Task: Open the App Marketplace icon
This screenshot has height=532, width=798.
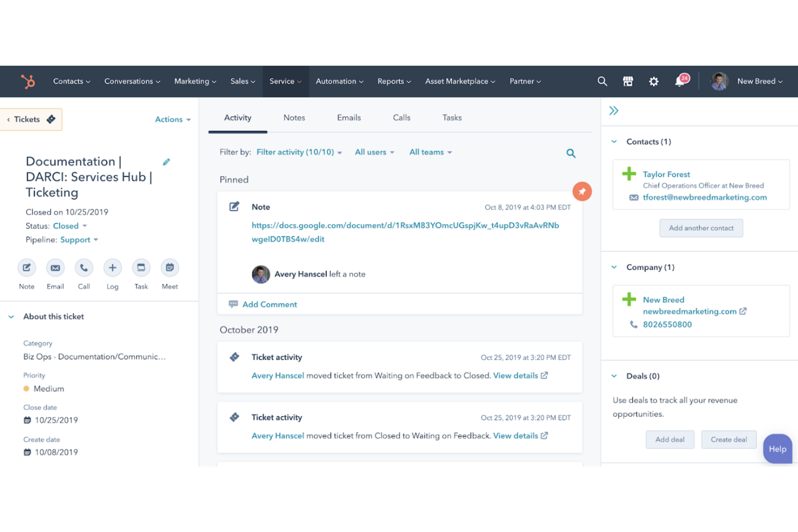Action: click(628, 81)
